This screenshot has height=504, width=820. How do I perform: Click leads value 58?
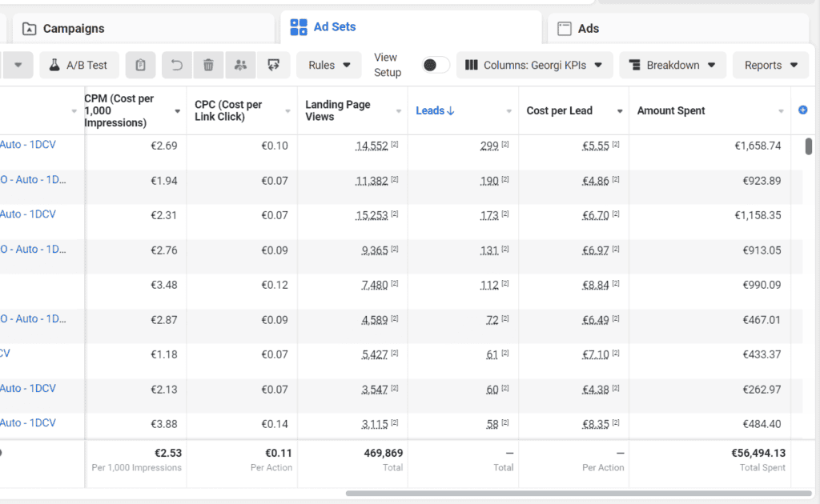(x=492, y=425)
